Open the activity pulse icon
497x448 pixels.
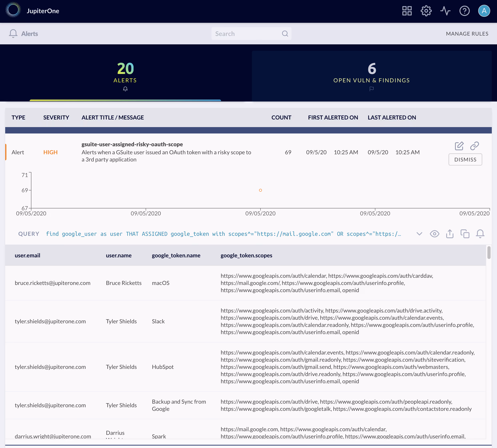(445, 11)
